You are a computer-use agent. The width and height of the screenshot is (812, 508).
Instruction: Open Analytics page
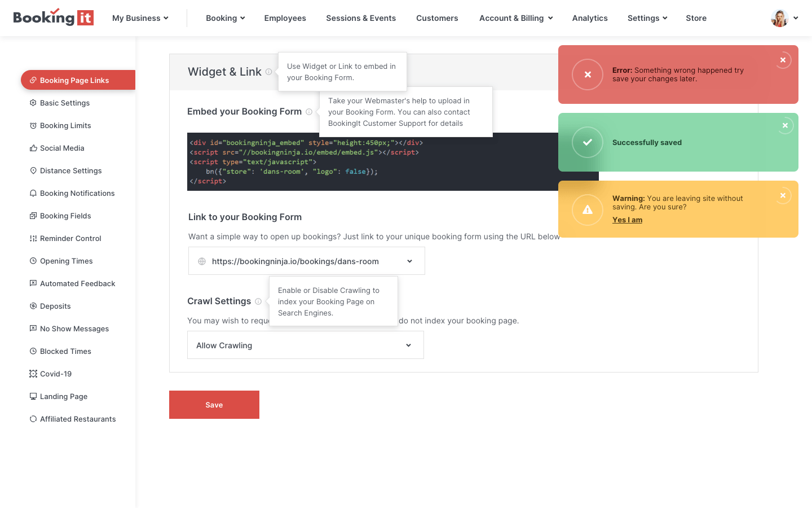[590, 18]
